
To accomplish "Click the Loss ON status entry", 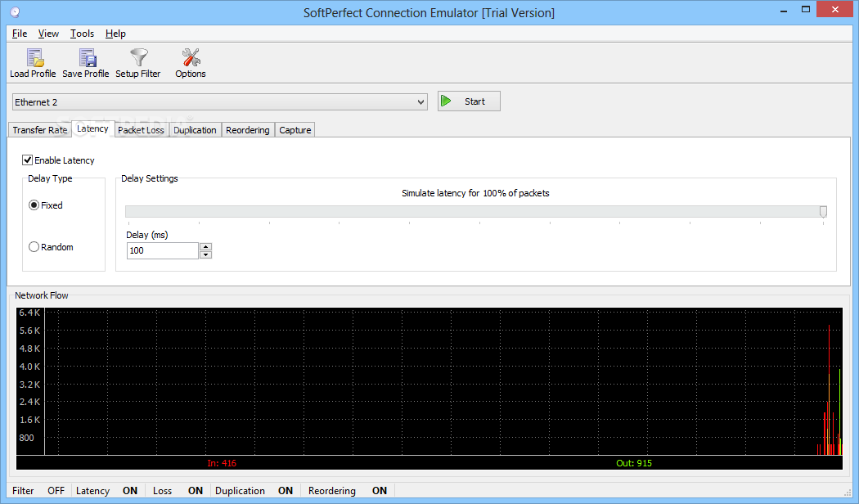I will tap(178, 491).
